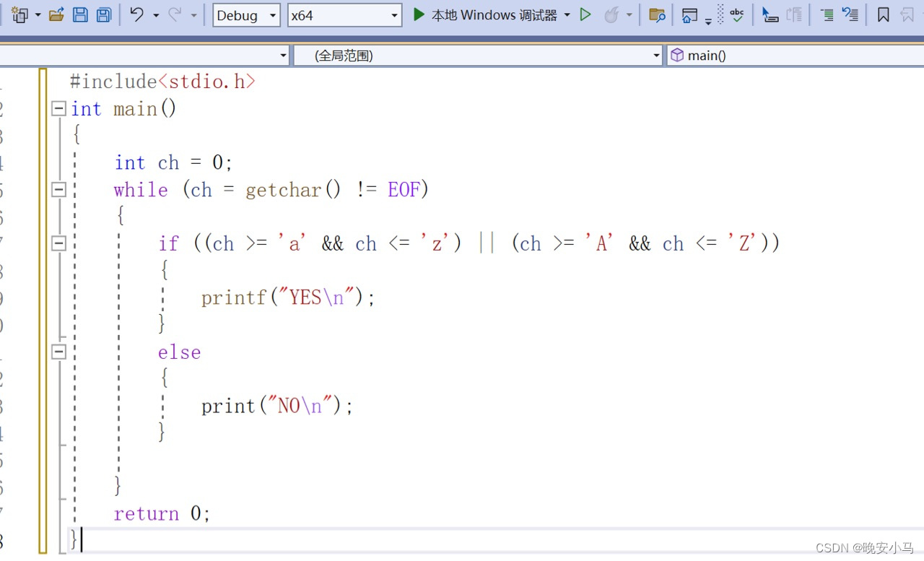Open the Debug configuration dropdown

246,15
